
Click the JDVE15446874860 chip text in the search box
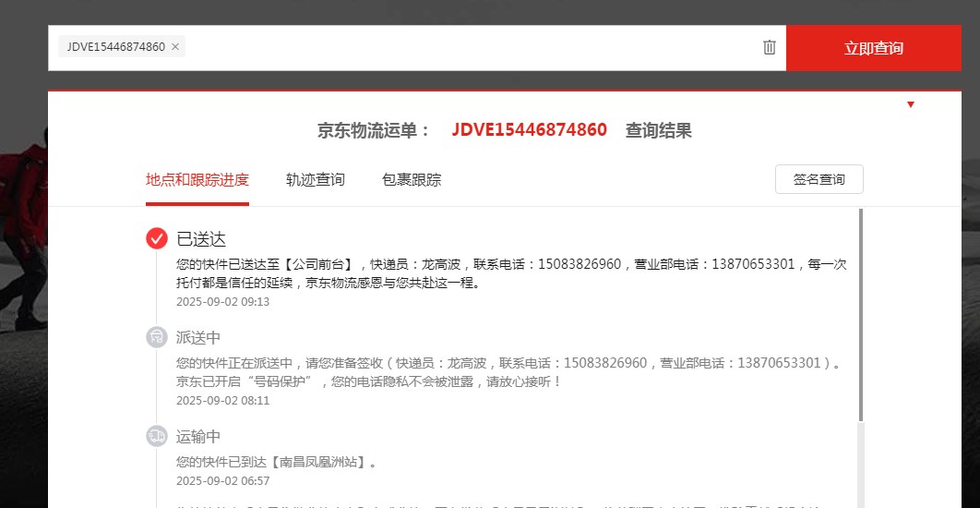coord(115,47)
